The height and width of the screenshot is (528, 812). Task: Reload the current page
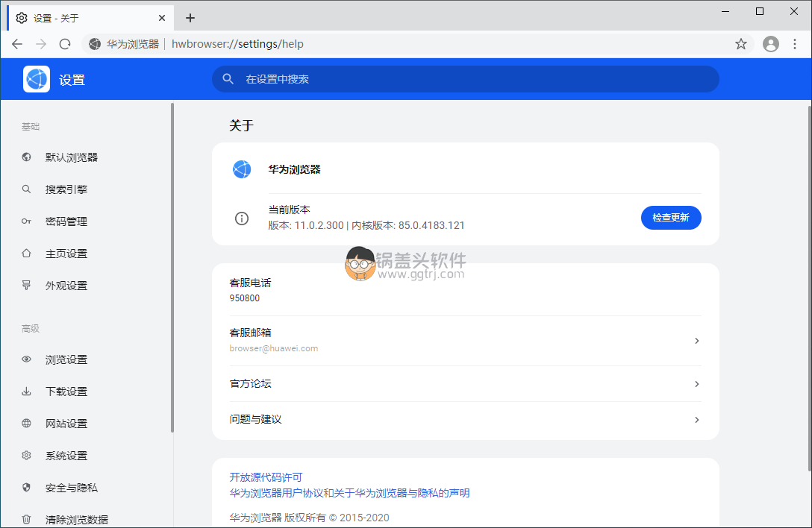click(65, 44)
